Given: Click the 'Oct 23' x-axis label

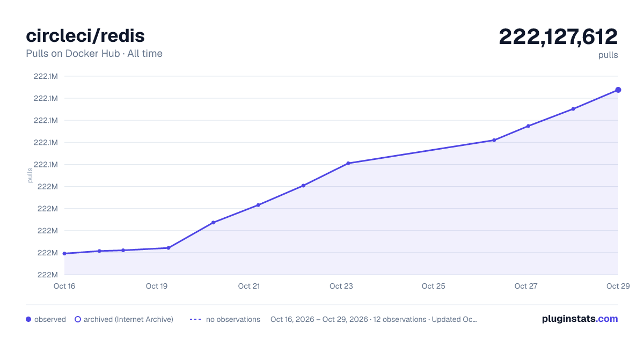Looking at the screenshot, I should [341, 286].
